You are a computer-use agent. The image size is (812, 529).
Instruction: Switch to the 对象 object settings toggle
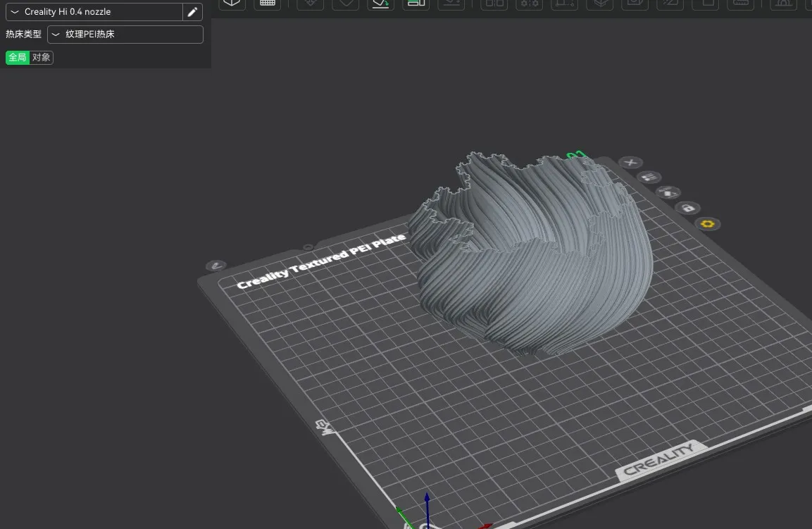(x=41, y=58)
